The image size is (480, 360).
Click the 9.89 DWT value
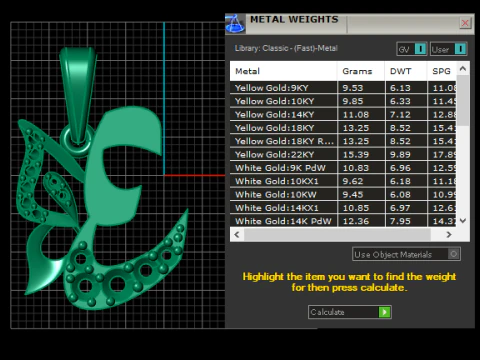(x=400, y=155)
